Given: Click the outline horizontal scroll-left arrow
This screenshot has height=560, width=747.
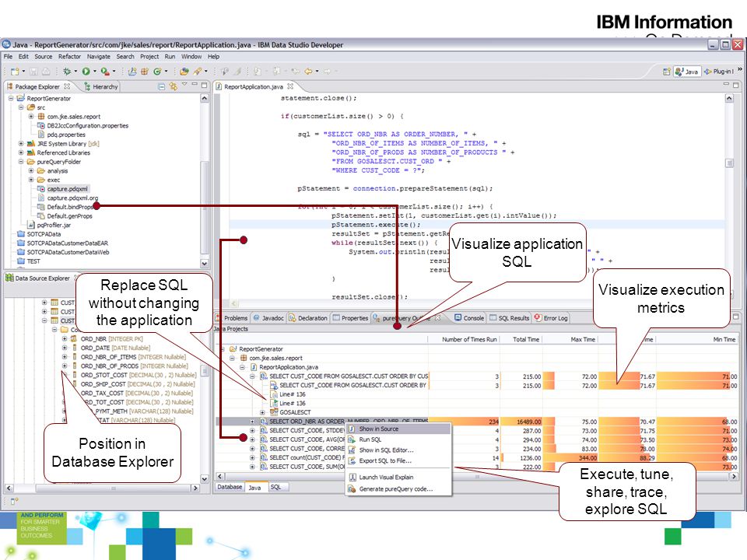Looking at the screenshot, I should tap(219, 476).
